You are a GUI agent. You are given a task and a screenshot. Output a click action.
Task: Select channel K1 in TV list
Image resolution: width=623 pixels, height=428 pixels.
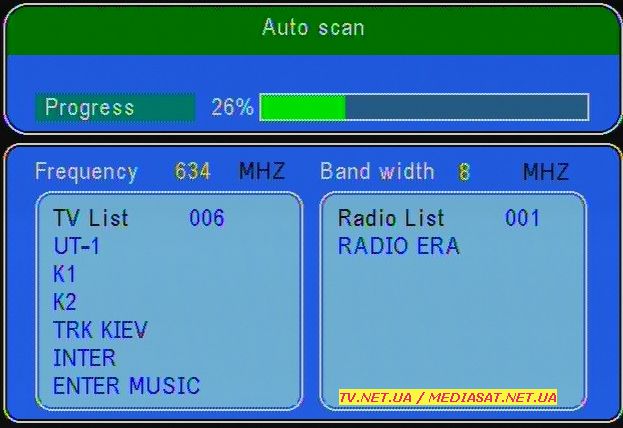[x=65, y=274]
